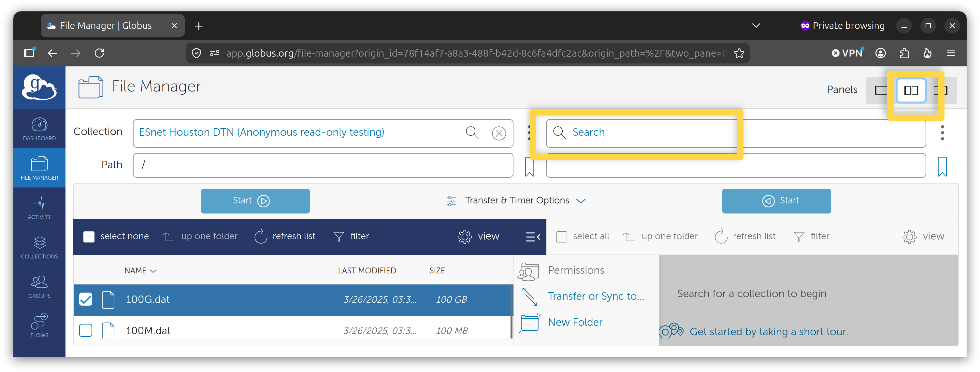Screen dimensions: 980x372
Task: Check the 100M.dat file checkbox
Action: tap(86, 331)
